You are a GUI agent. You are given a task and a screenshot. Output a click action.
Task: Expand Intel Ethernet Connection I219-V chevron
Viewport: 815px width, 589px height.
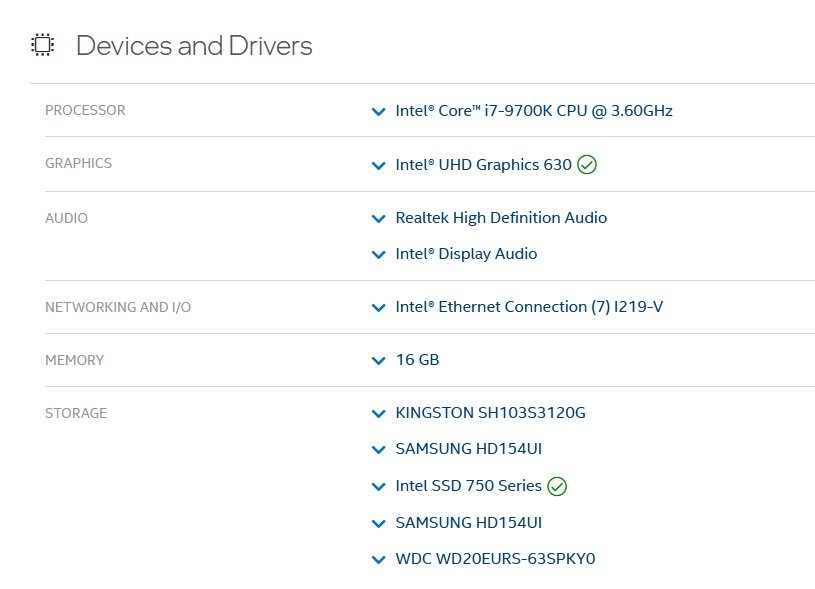coord(379,308)
